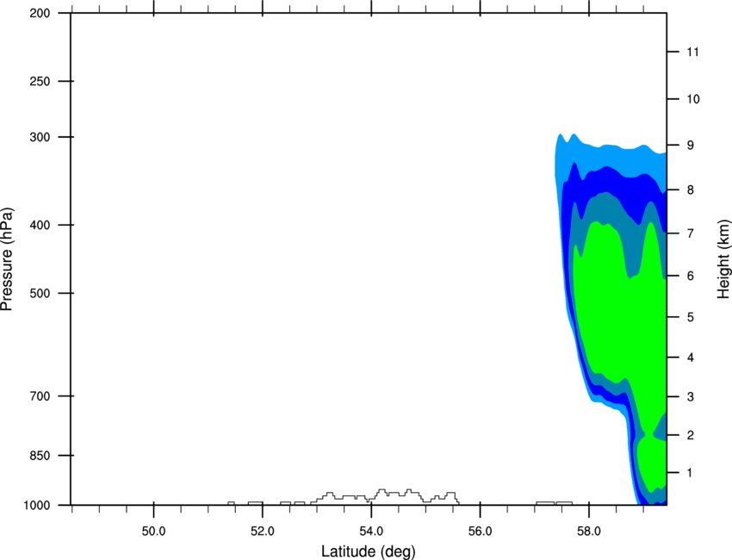732x560 pixels.
Task: Pick the 3 km height label
Action: coord(691,397)
